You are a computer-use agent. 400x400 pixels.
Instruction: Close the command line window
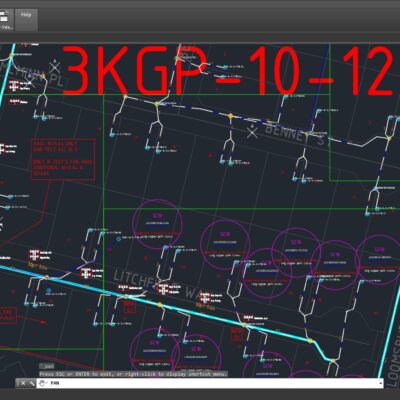pos(23,383)
